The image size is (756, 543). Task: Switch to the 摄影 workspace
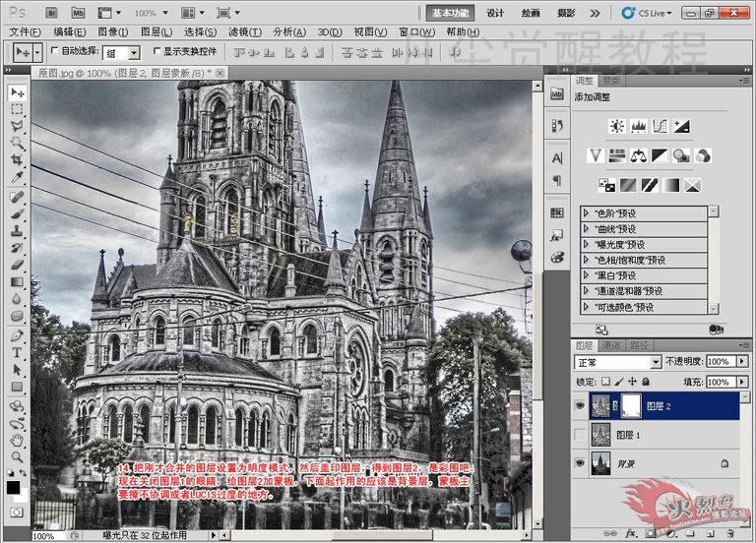click(566, 13)
